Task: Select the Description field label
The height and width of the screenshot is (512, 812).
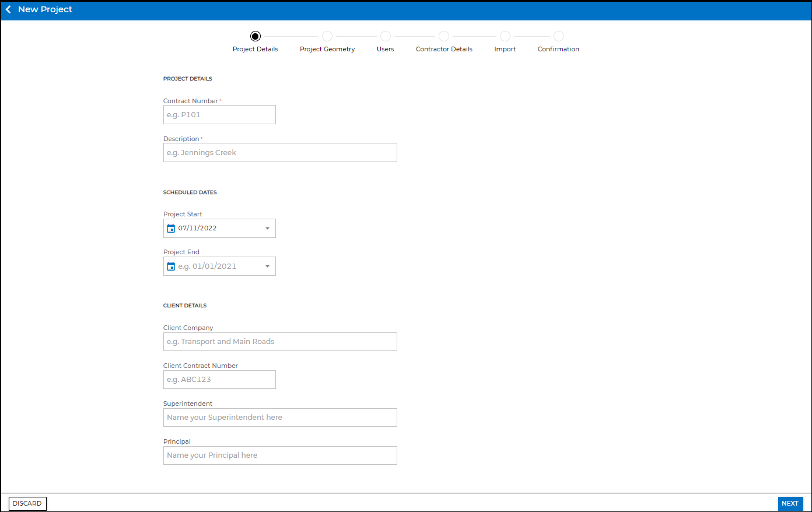Action: [x=181, y=139]
